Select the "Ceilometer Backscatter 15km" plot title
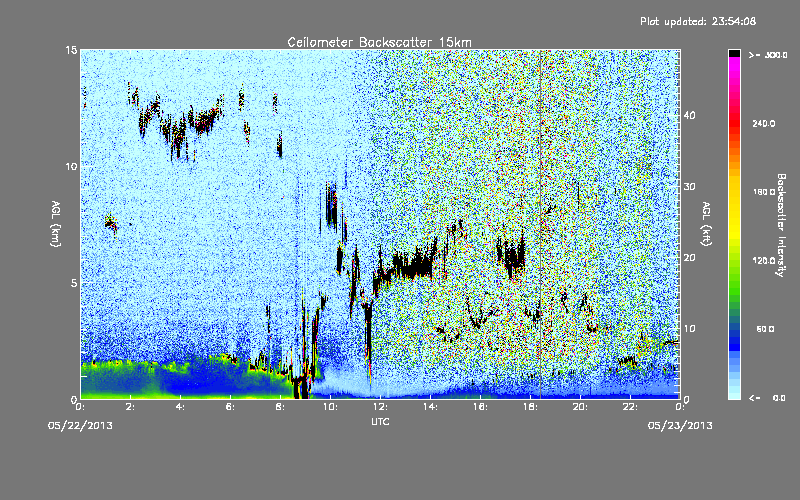800x500 pixels. coord(379,42)
